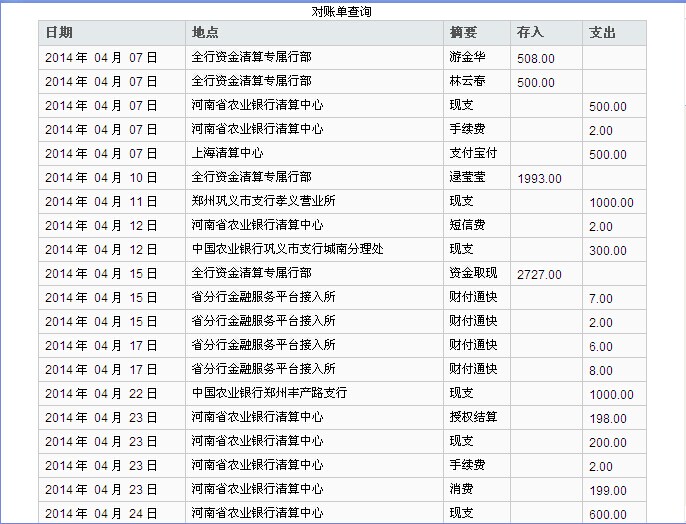The width and height of the screenshot is (686, 524).
Task: Click the 8.00 expense amount
Action: point(601,371)
